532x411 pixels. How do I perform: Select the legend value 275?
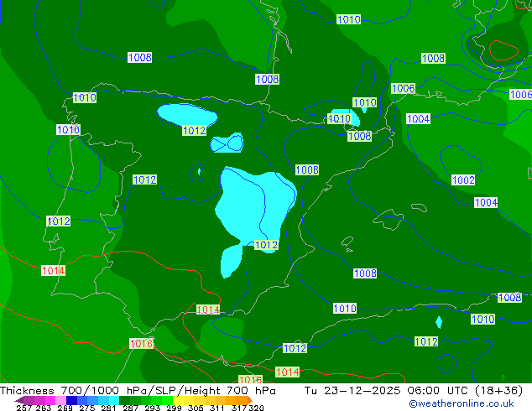(87, 408)
